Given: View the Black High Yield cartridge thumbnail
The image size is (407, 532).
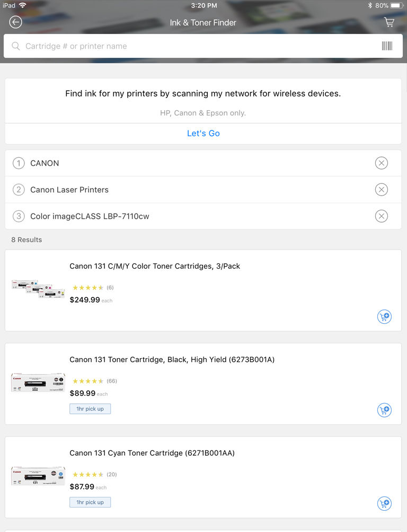Looking at the screenshot, I should (x=38, y=383).
